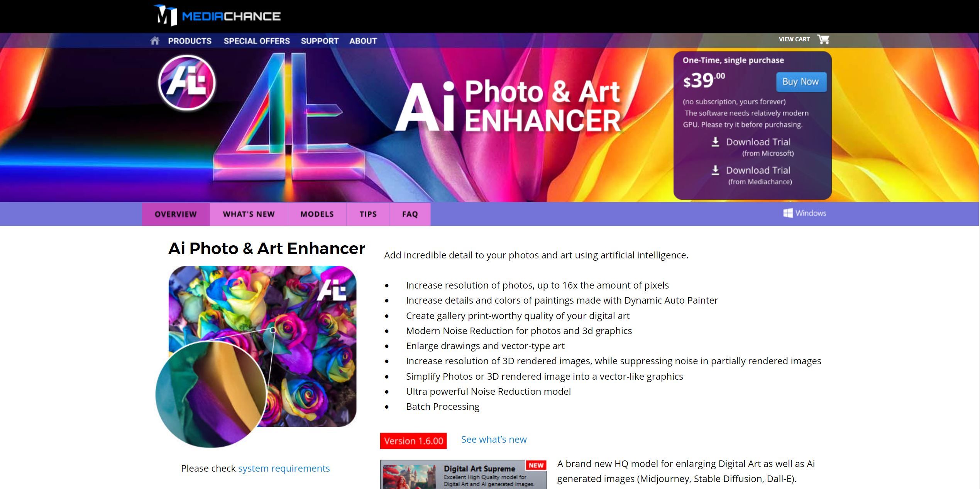The height and width of the screenshot is (489, 980).
Task: Open the shopping cart icon
Action: point(823,39)
